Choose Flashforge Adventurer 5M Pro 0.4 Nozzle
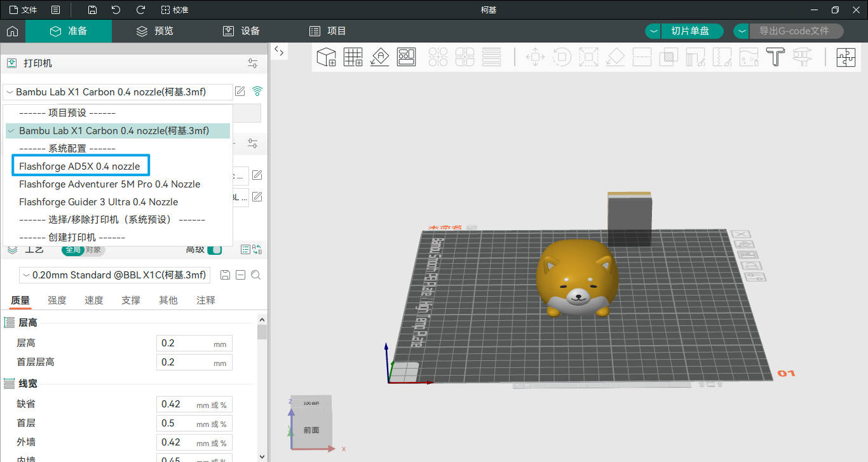The height and width of the screenshot is (462, 868). click(x=109, y=184)
